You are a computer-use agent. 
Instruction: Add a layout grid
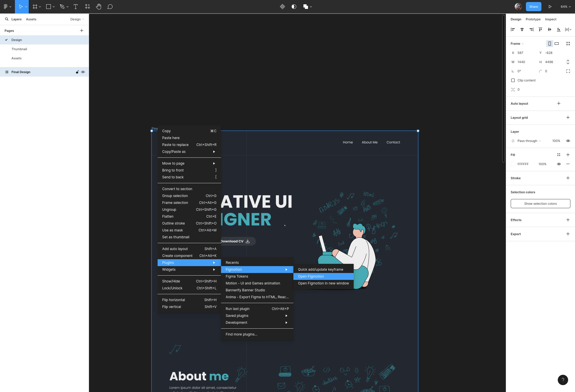point(568,118)
